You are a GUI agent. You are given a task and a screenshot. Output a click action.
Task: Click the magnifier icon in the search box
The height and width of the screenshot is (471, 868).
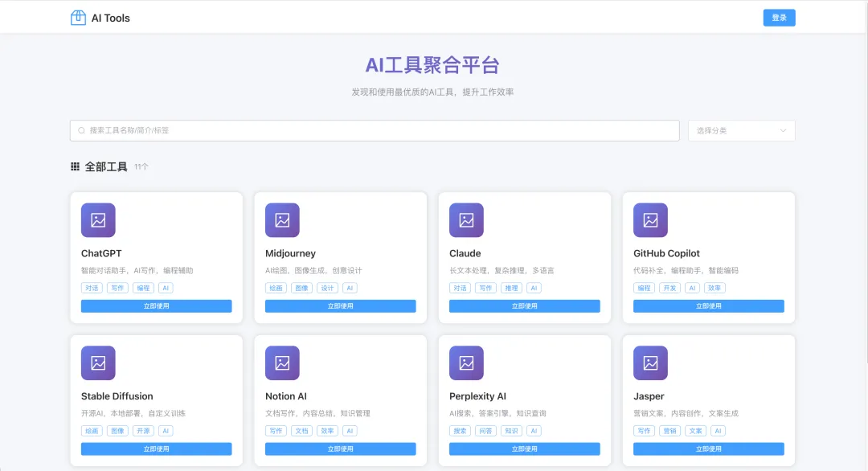81,131
